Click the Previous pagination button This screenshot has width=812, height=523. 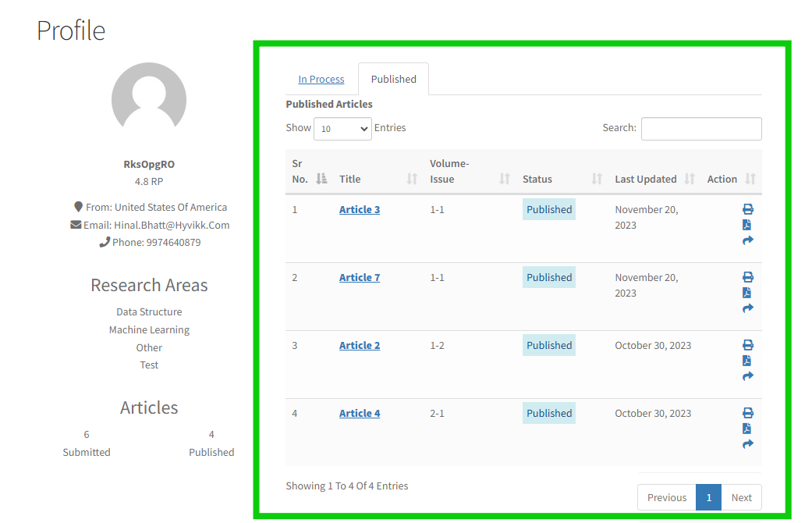(667, 497)
